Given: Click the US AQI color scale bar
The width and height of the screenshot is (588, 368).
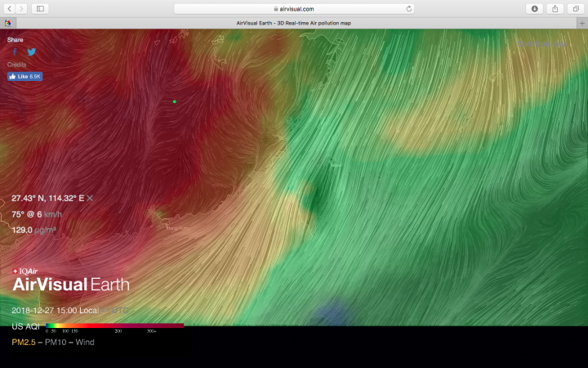Looking at the screenshot, I should [x=115, y=325].
